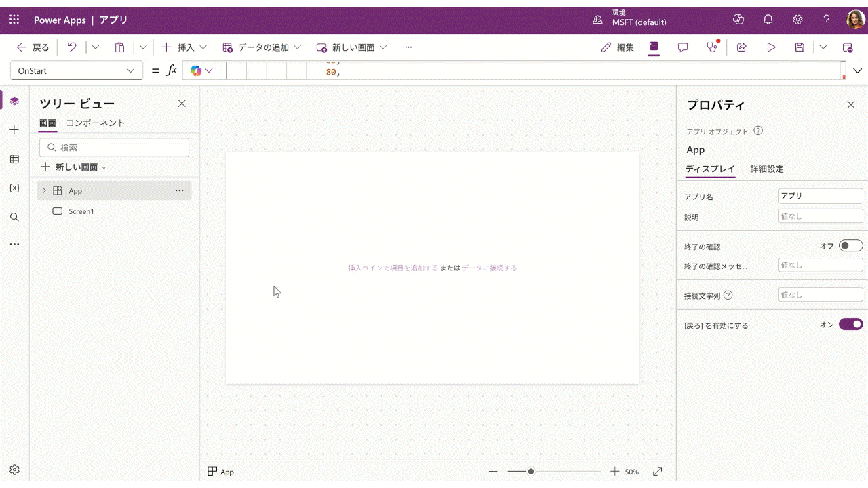Screen dimensions: 868x488
Task: Click the データに接続する link on canvas
Action: pyautogui.click(x=489, y=268)
